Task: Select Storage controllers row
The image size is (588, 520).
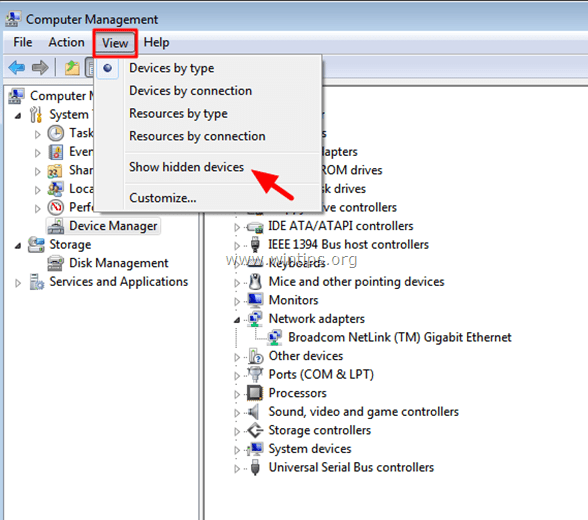Action: coord(320,430)
